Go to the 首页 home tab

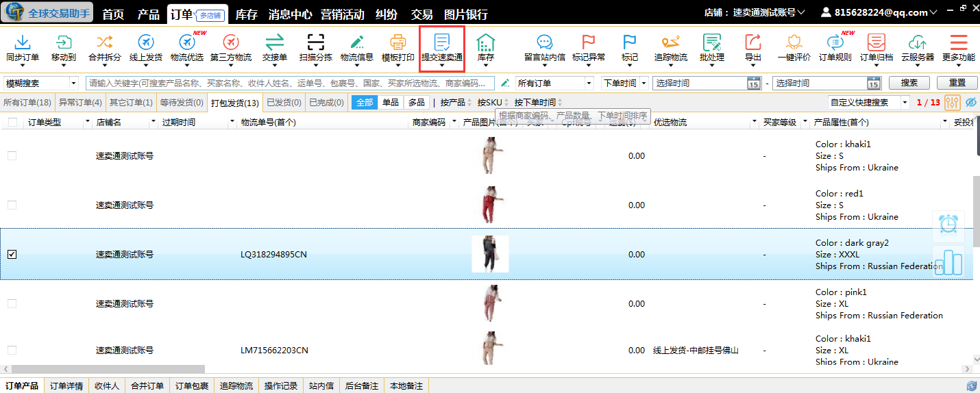pos(113,14)
